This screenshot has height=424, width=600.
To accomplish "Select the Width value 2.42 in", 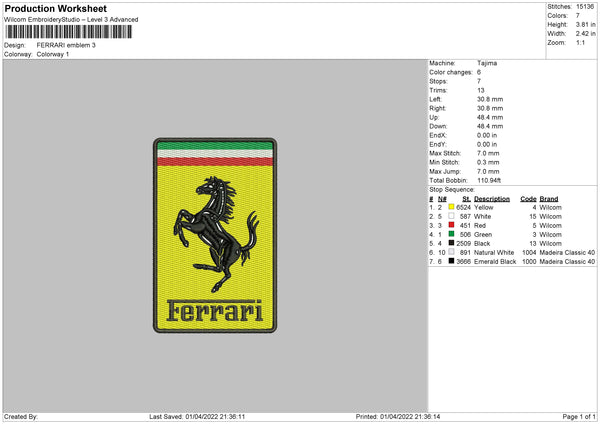I will [585, 34].
